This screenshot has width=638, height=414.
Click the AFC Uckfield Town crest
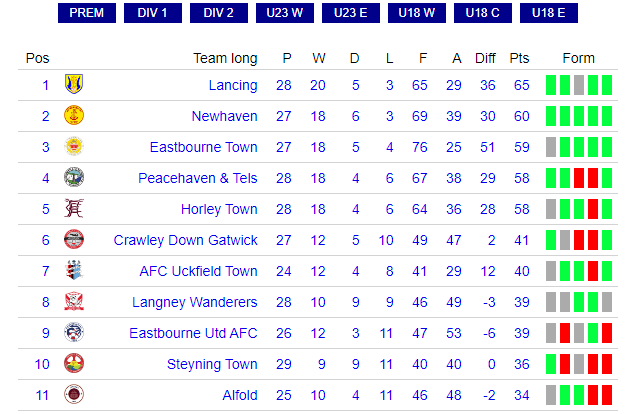pyautogui.click(x=74, y=270)
